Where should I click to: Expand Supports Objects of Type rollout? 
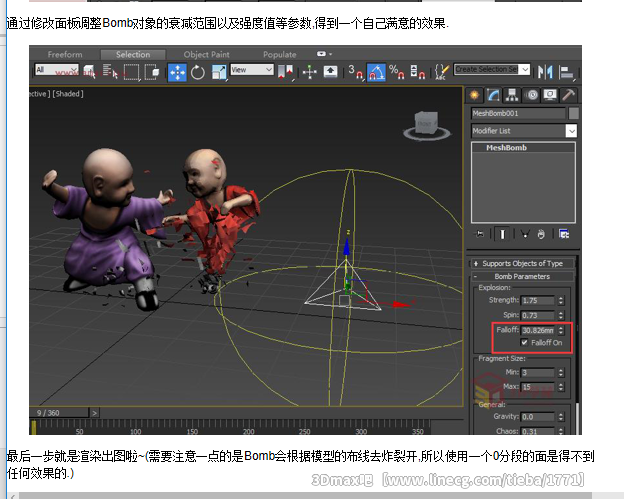[x=522, y=263]
